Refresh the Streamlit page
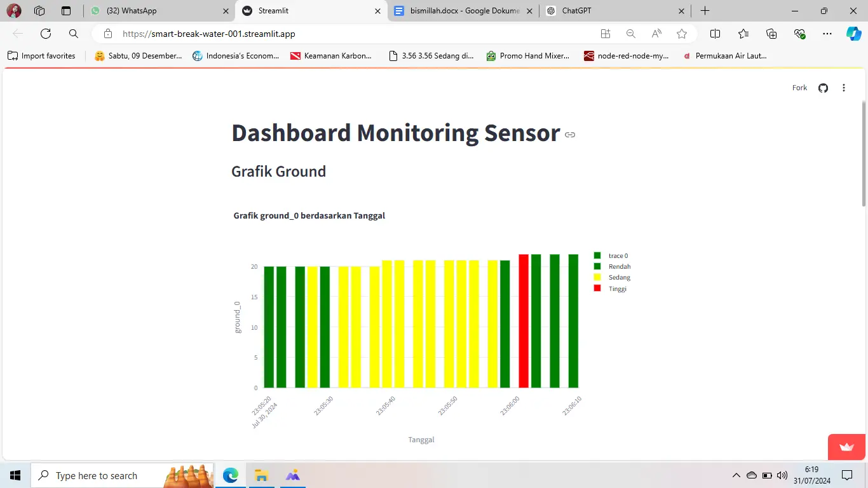 46,34
